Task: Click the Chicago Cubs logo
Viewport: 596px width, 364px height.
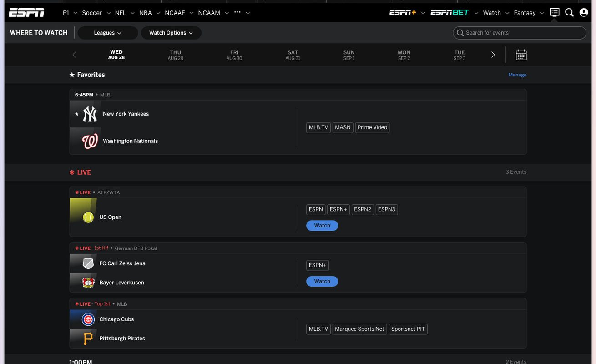Action: click(x=88, y=319)
